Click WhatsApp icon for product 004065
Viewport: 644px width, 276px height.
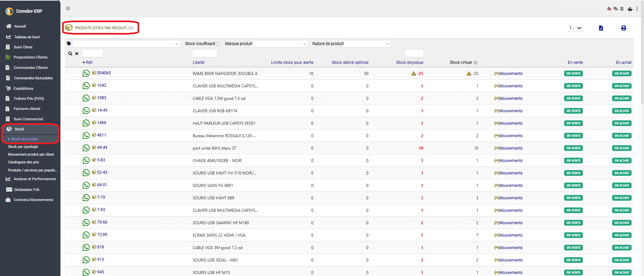[x=86, y=73]
